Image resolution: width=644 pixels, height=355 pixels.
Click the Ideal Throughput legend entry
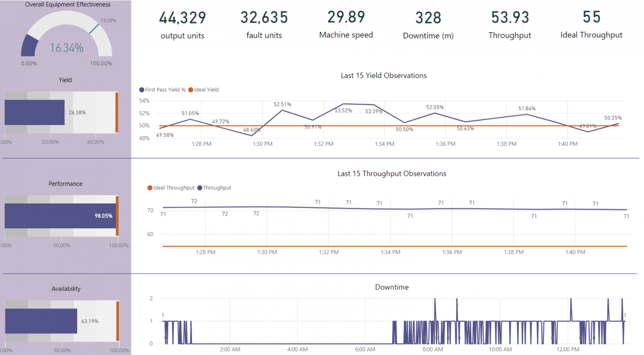pyautogui.click(x=171, y=188)
